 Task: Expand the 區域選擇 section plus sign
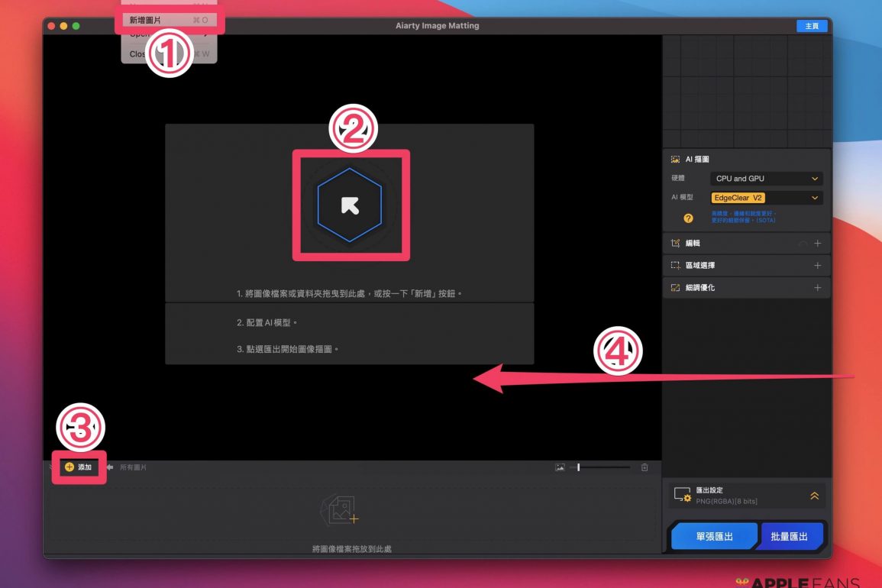tap(817, 266)
